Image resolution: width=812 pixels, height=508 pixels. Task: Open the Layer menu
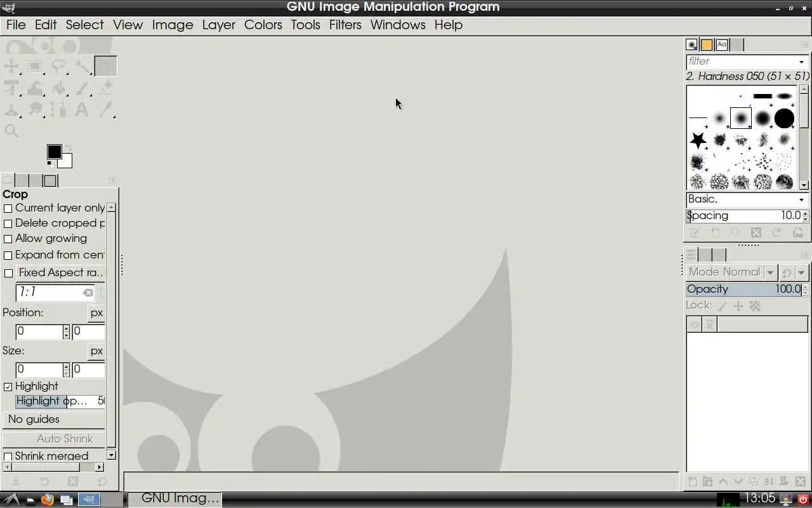coord(219,25)
